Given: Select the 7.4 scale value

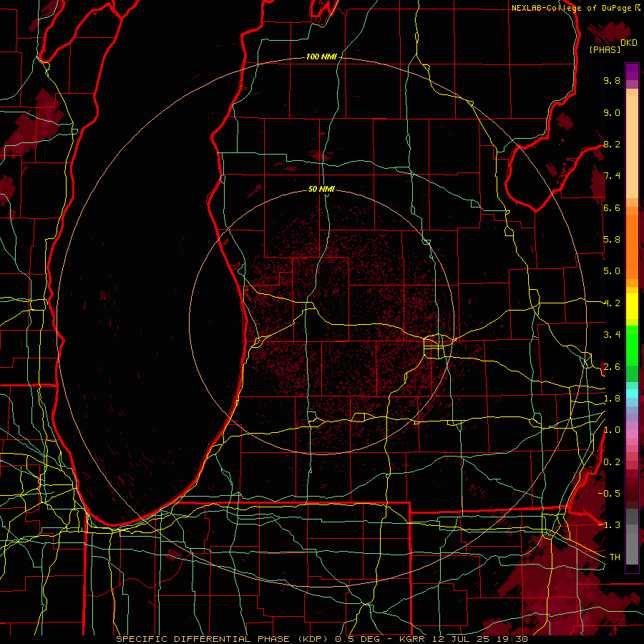Looking at the screenshot, I should (612, 176).
